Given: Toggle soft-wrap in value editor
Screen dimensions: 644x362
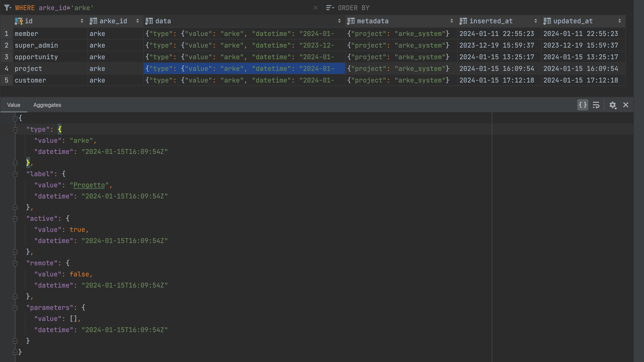Looking at the screenshot, I should [596, 105].
